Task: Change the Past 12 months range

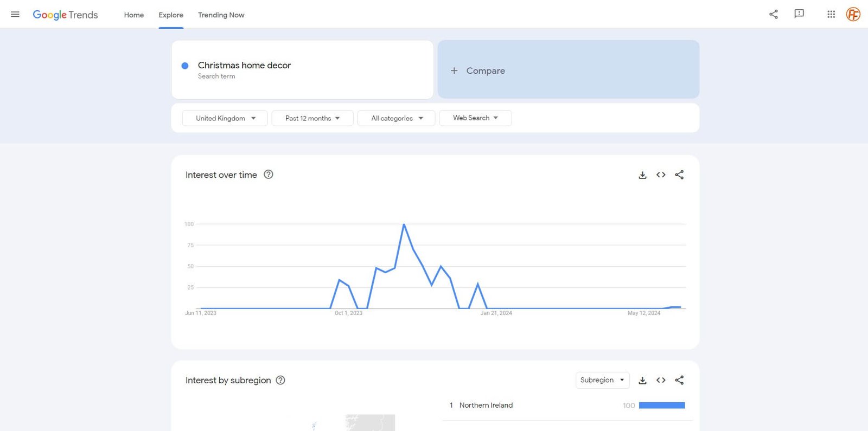Action: (x=312, y=118)
